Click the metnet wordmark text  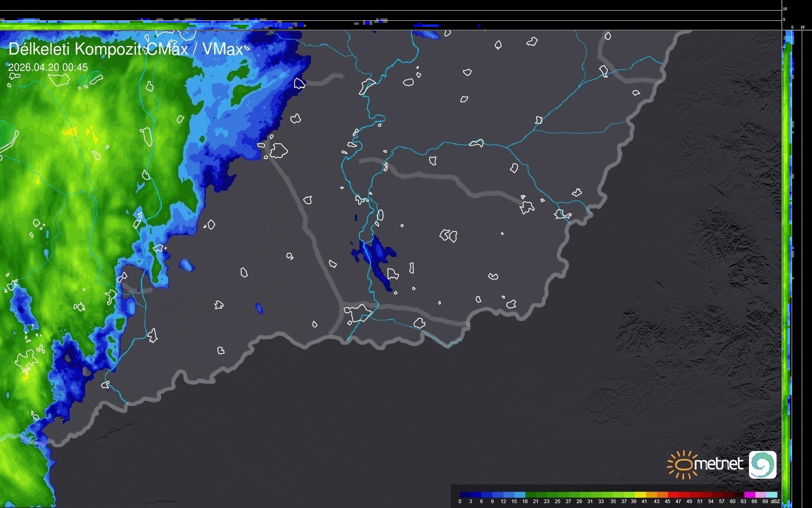tap(719, 464)
